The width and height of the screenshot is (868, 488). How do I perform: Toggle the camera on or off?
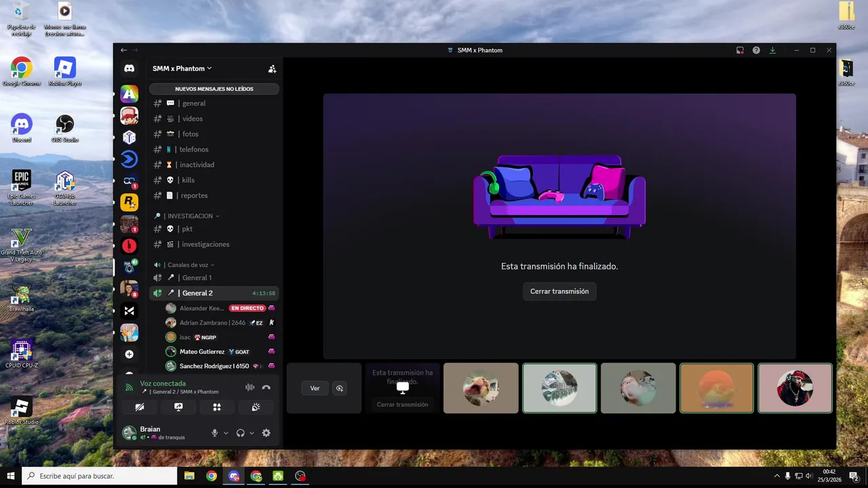[140, 407]
